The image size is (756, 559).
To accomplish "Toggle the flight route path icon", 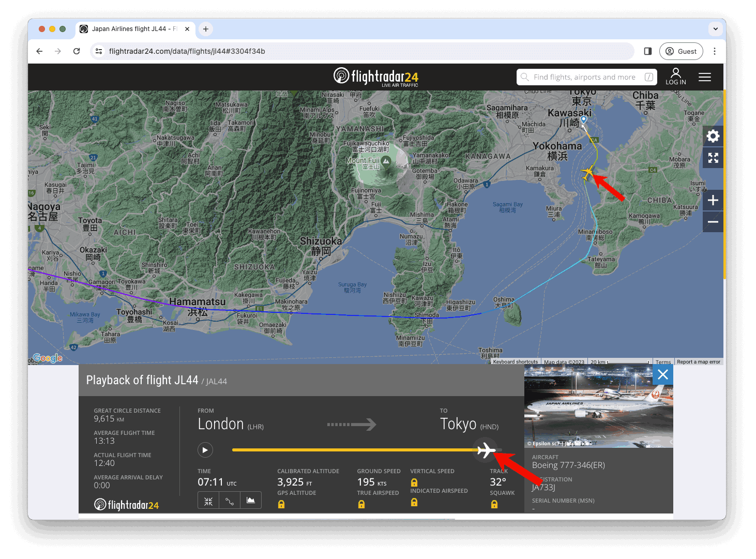I will click(230, 501).
